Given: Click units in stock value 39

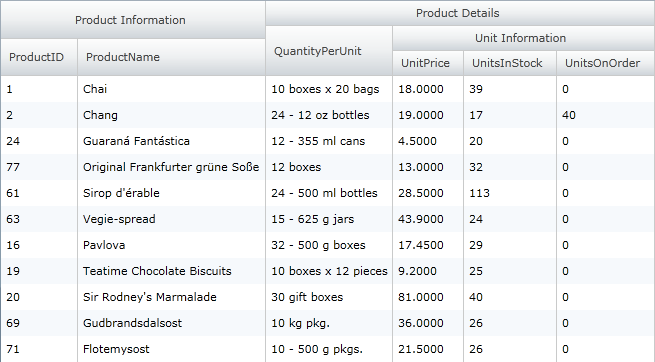Looking at the screenshot, I should (x=510, y=89).
